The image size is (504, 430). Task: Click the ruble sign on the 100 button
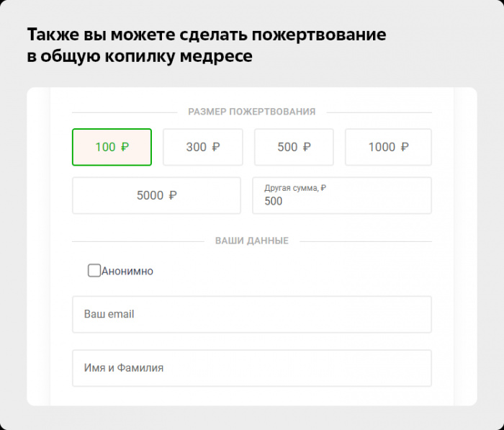(x=125, y=147)
